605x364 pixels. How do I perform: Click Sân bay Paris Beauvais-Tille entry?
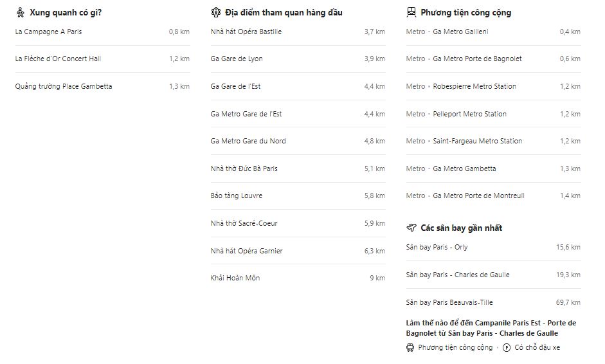(x=449, y=302)
